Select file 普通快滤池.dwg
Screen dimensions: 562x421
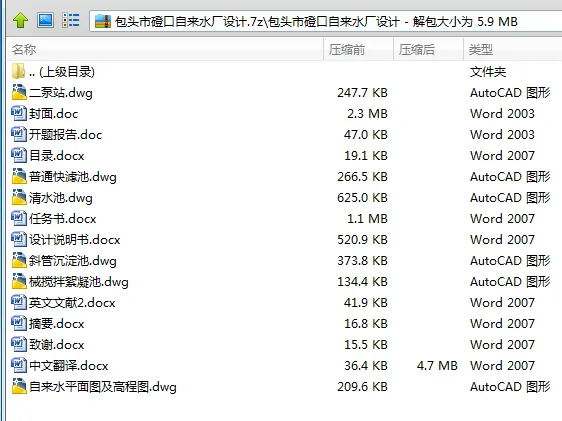pos(73,177)
